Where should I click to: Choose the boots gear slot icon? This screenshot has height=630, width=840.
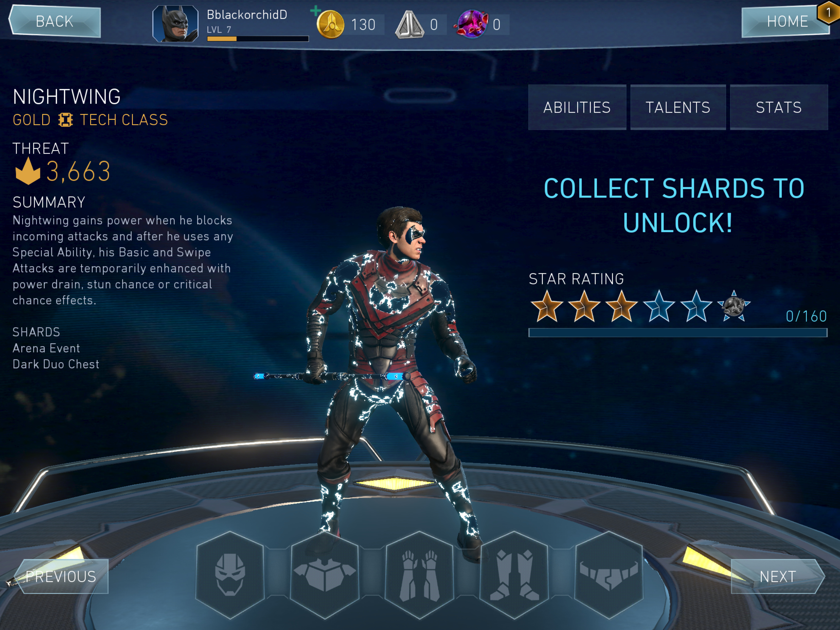point(514,574)
